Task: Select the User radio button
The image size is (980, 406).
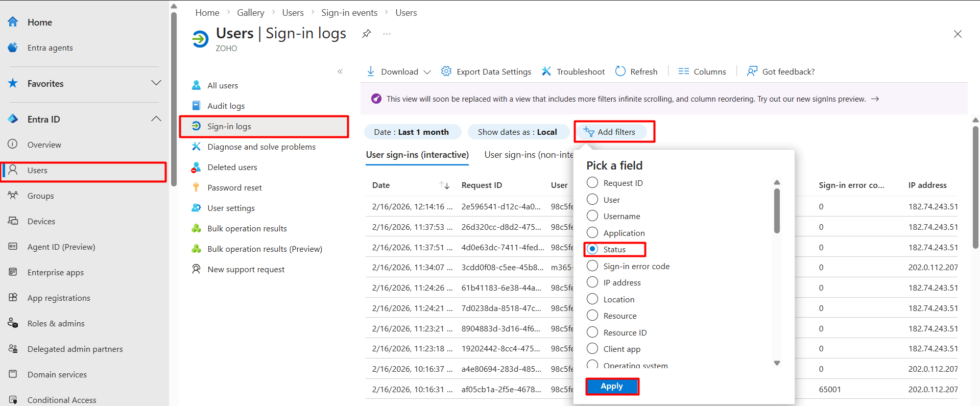Action: click(x=592, y=199)
